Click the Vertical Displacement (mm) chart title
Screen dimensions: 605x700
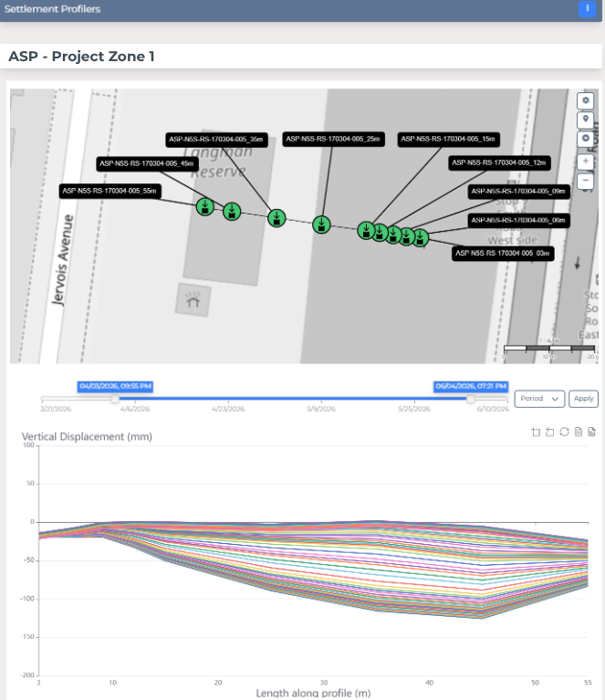pos(87,436)
